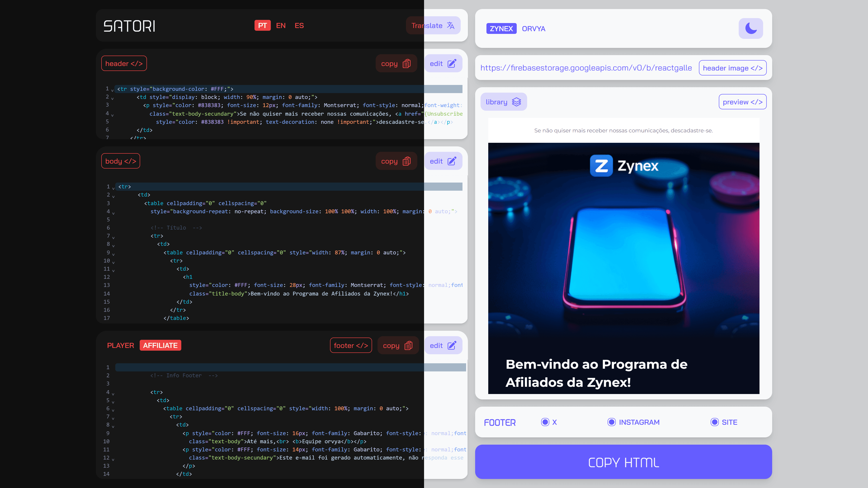Viewport: 868px width, 488px height.
Task: Collapse header code line 1 fold arrow
Action: 112,90
